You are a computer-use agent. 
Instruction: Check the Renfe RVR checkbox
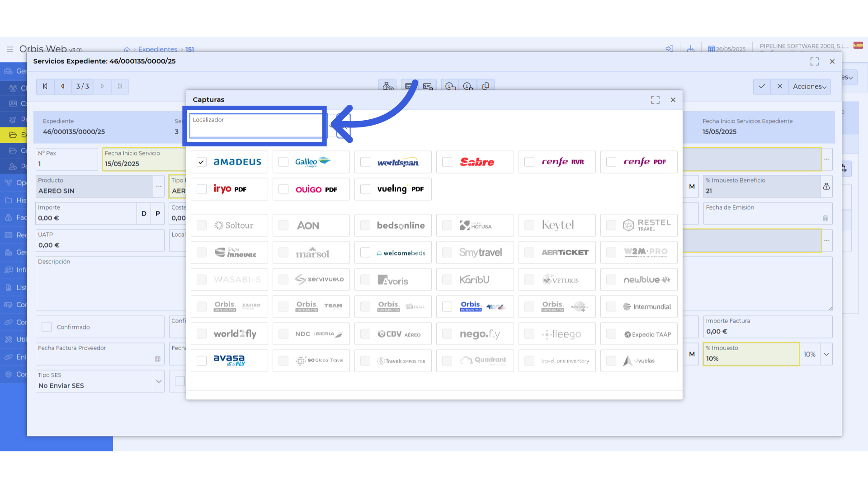[x=529, y=162]
